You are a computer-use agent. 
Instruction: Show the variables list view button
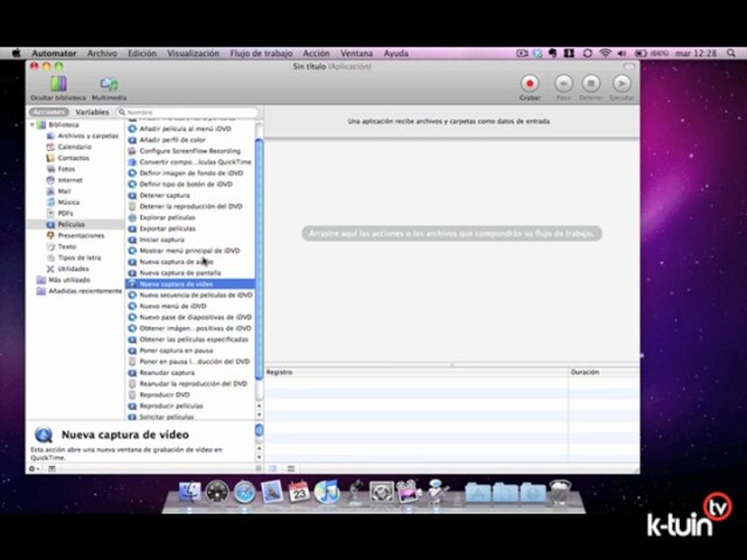(x=291, y=468)
